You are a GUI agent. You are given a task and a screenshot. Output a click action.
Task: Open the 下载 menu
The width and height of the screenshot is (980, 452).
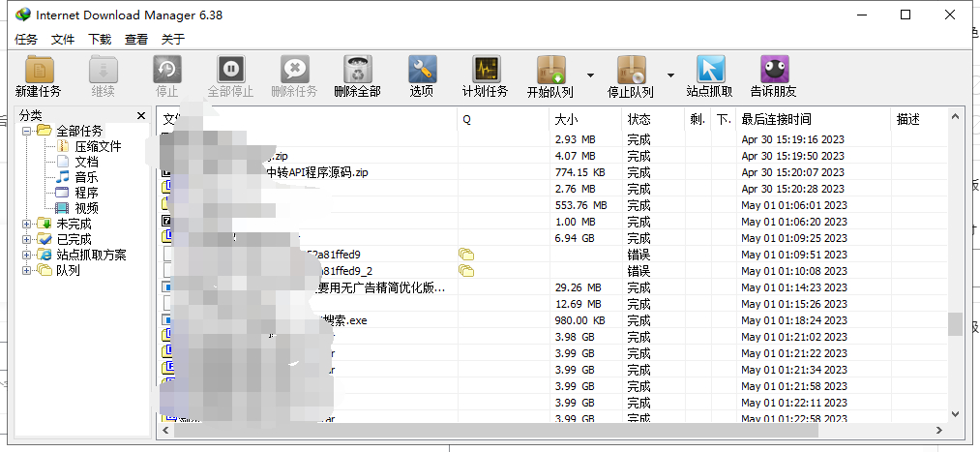100,40
